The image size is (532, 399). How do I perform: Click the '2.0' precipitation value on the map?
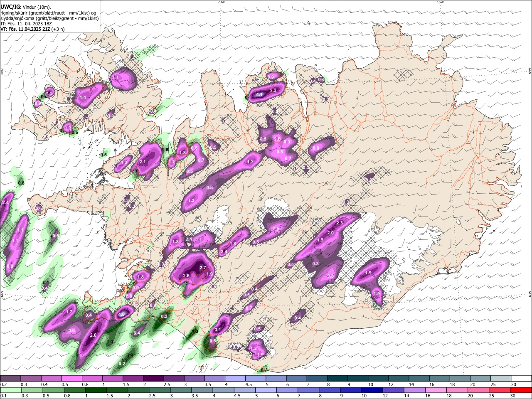point(330,233)
